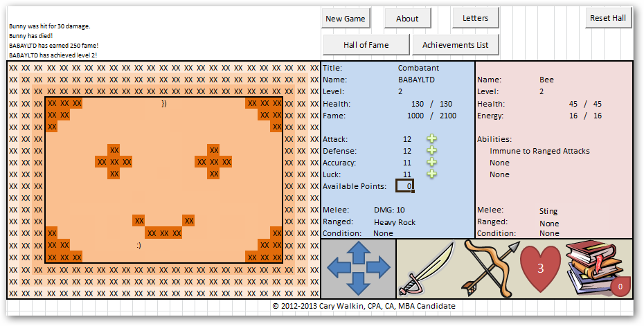This screenshot has height=326, width=644.
Task: Move up with the blue up arrow
Action: pyautogui.click(x=359, y=253)
